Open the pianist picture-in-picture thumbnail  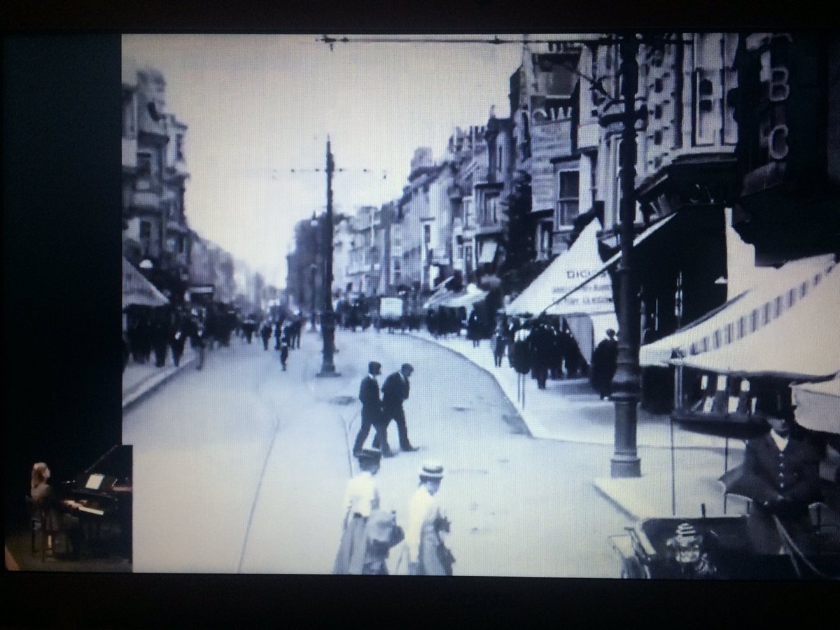(x=68, y=508)
